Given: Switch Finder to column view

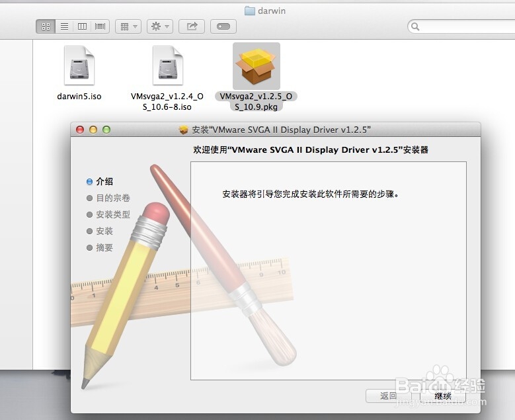Looking at the screenshot, I should [82, 26].
